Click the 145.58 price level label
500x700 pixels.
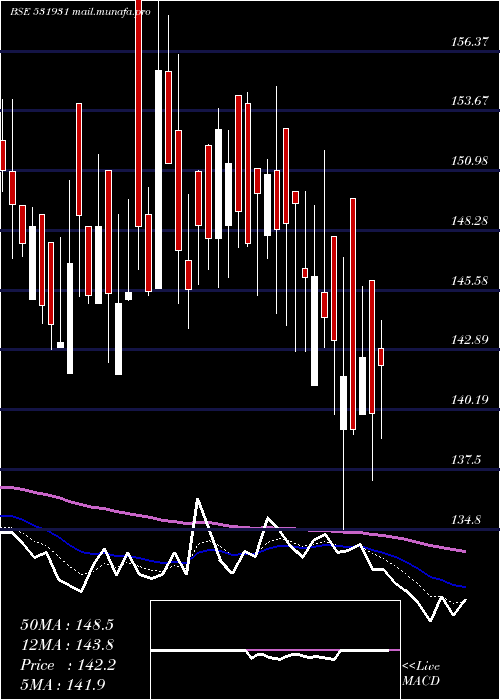(470, 281)
